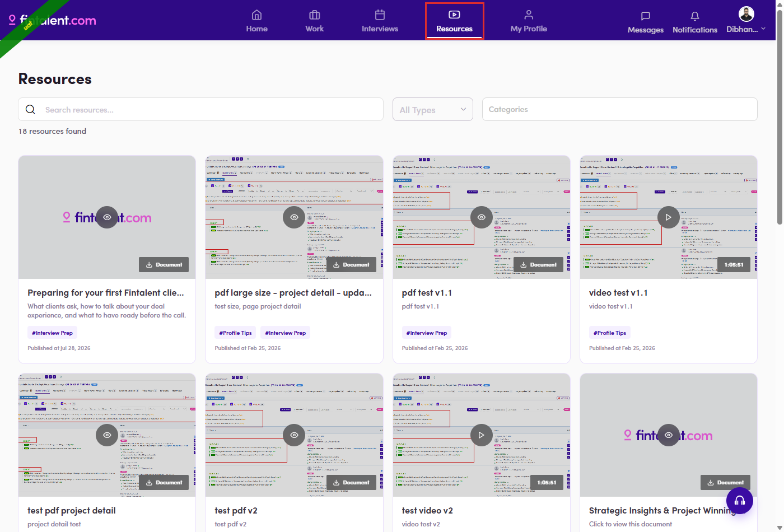784x532 pixels.
Task: Click Document badge on Preparing for Fintalent card
Action: 164,265
